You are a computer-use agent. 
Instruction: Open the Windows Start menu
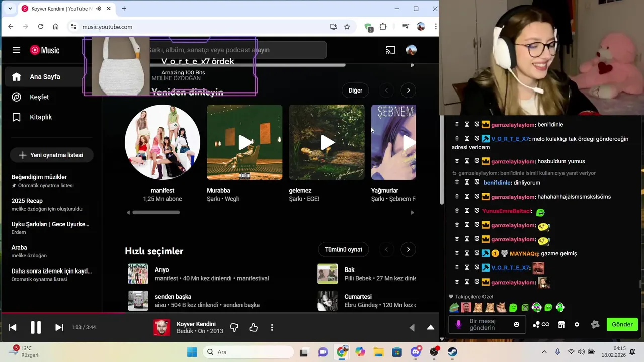click(x=192, y=352)
